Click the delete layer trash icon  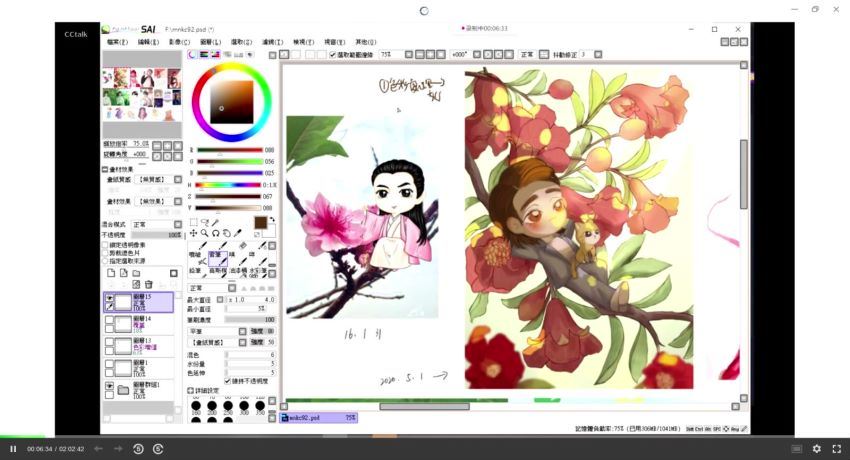click(149, 284)
